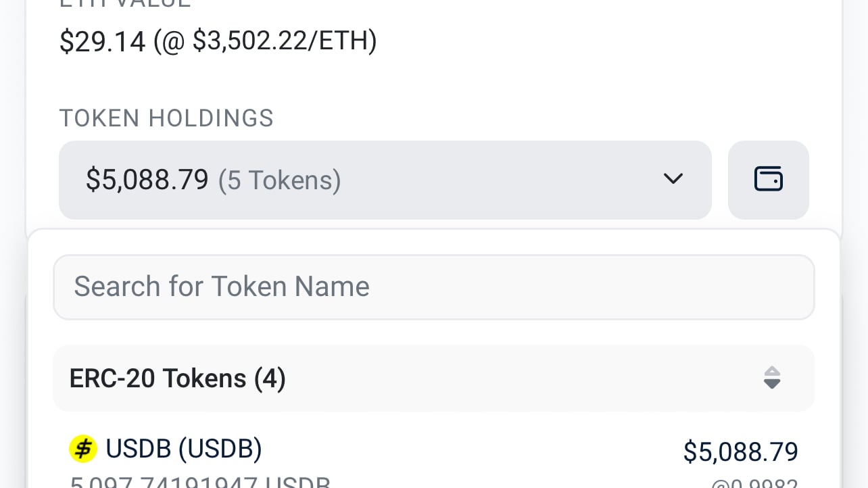
Task: Select the USDB $5,088.79 value
Action: (x=741, y=452)
